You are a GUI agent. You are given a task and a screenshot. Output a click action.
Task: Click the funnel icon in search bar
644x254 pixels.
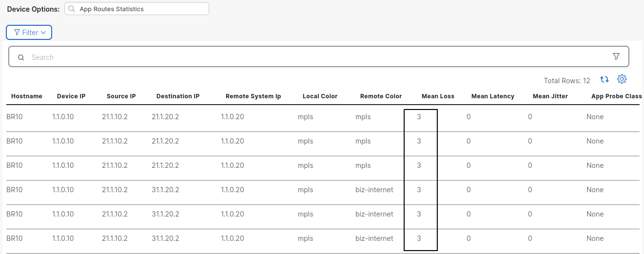[x=616, y=56]
